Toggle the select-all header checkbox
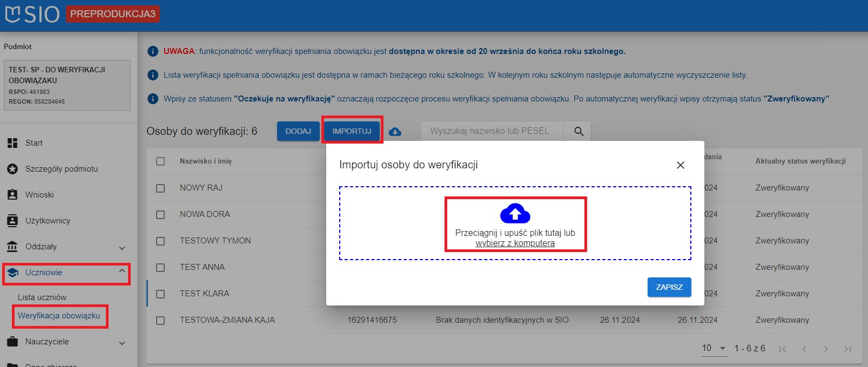868x367 pixels. 160,161
